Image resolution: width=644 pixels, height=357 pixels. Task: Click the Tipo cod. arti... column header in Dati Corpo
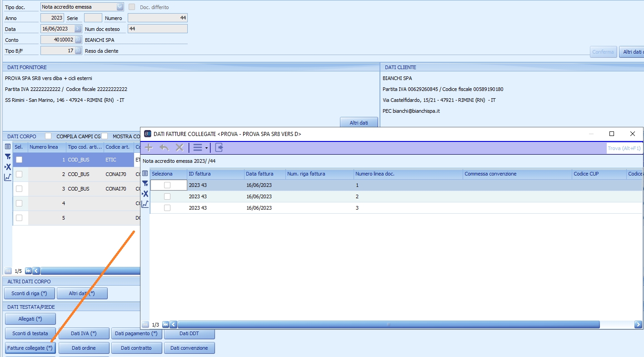(85, 147)
